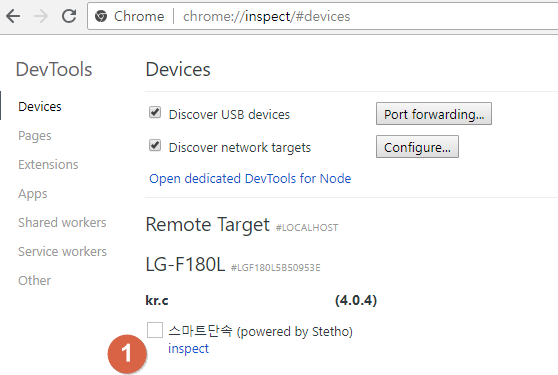
Task: Open the Port forwarding dialog
Action: click(434, 114)
